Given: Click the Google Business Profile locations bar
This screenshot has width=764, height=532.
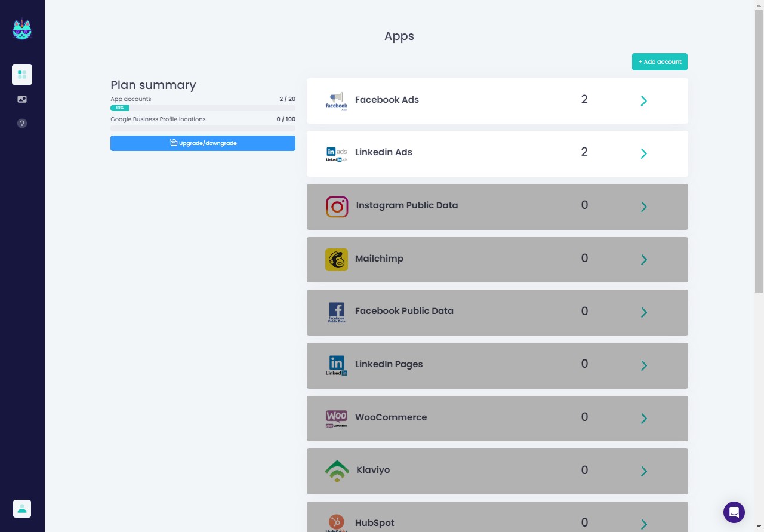Looking at the screenshot, I should pos(203,128).
